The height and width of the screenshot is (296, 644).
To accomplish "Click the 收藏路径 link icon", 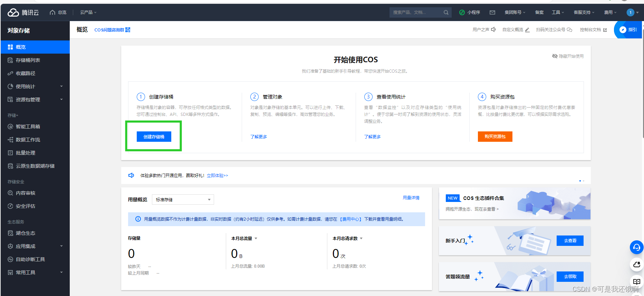I will pyautogui.click(x=10, y=73).
